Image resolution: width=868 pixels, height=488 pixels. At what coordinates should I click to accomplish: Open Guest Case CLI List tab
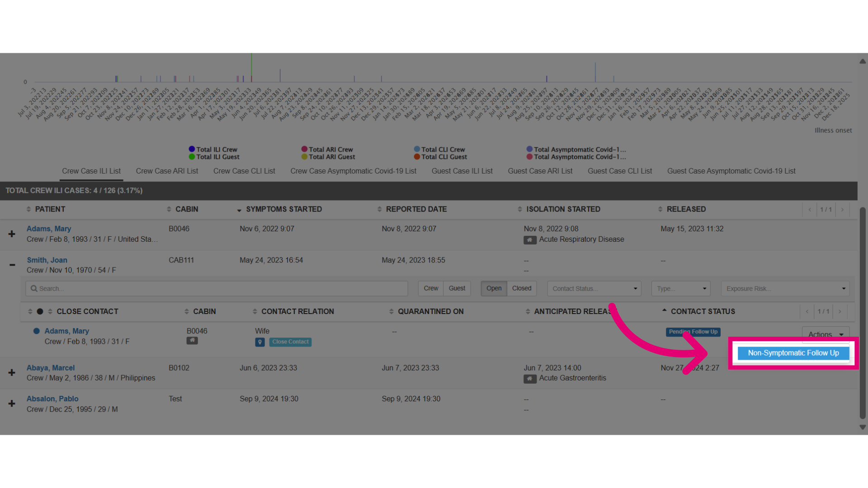pyautogui.click(x=620, y=171)
